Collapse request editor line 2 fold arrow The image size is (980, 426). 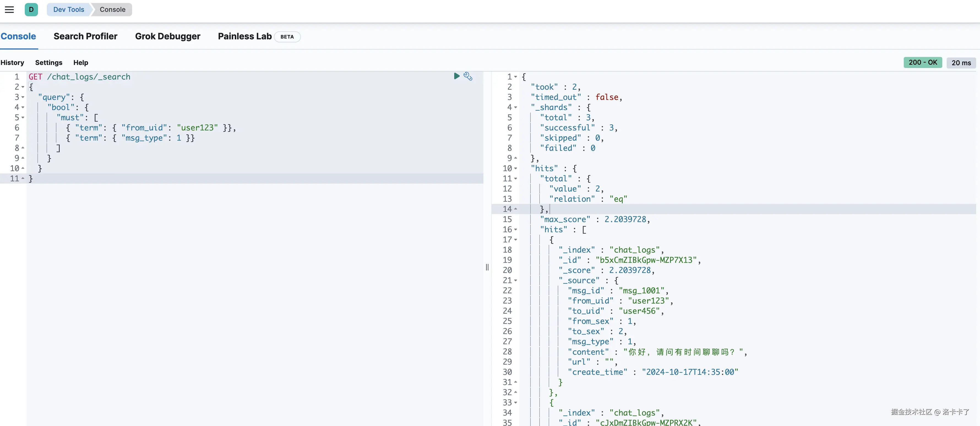coord(23,87)
